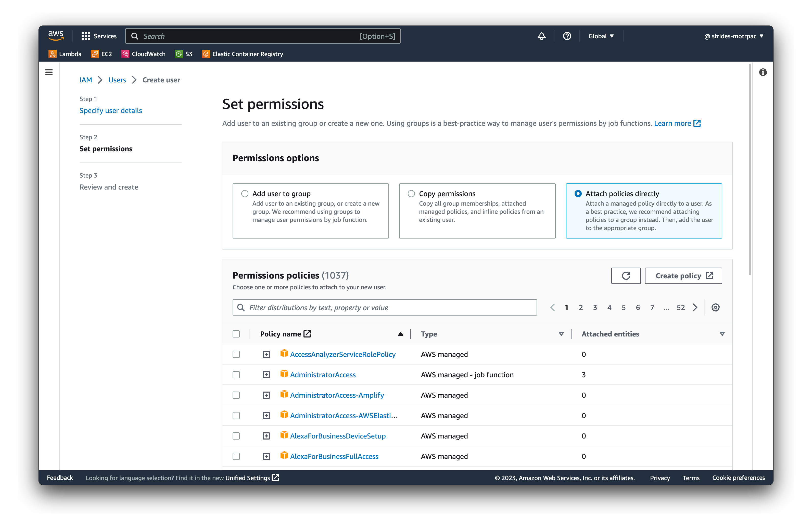Screen dimensions: 812x526
Task: Open the Privacy footer link
Action: (x=660, y=478)
